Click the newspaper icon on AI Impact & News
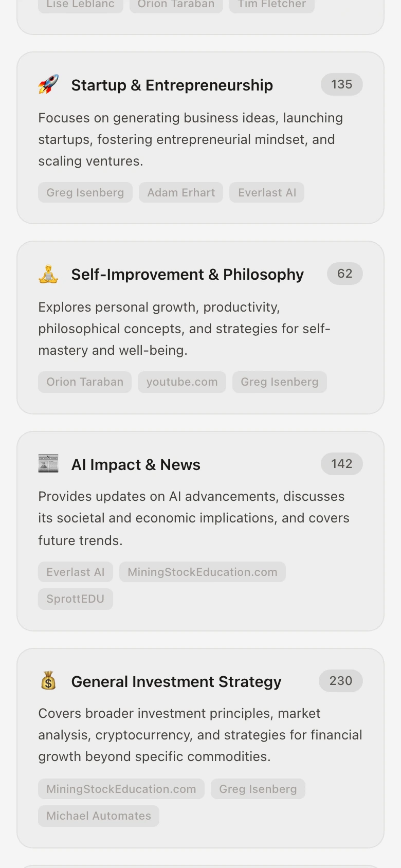The height and width of the screenshot is (868, 401). pyautogui.click(x=49, y=463)
